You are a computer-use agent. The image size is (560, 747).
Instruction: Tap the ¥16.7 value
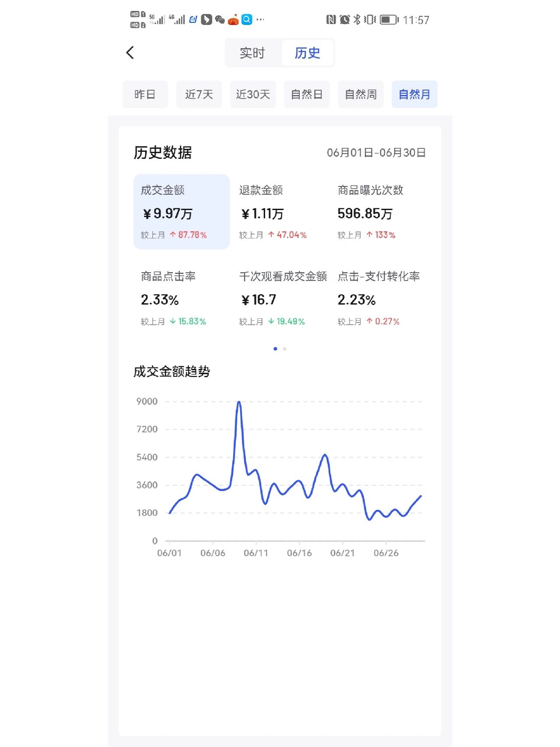(258, 300)
